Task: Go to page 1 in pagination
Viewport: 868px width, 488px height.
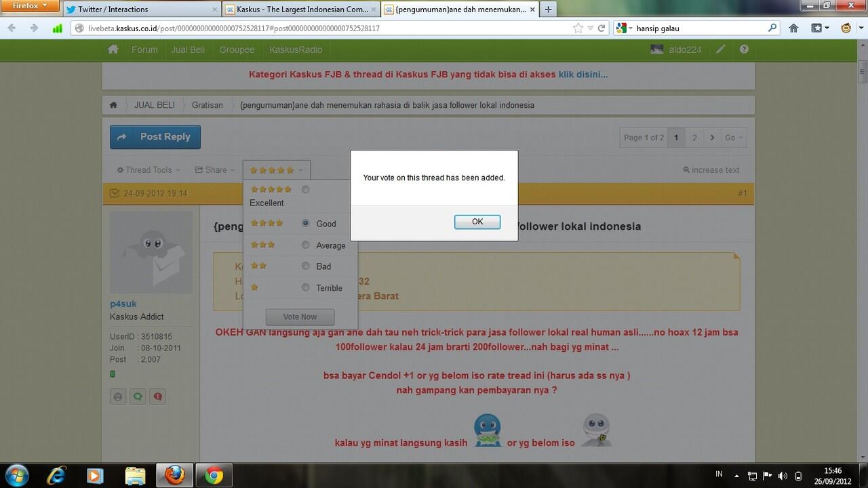Action: pos(676,138)
